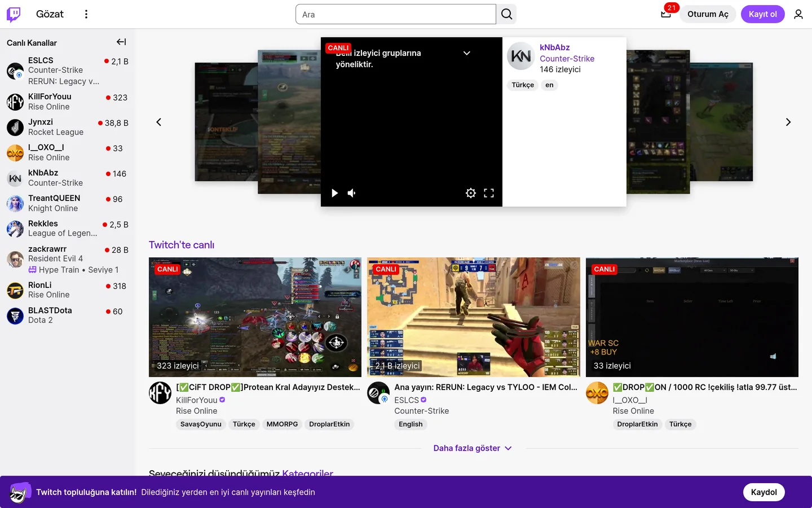Open the ESLCS Counter-Strike stream thumbnail

(x=473, y=317)
